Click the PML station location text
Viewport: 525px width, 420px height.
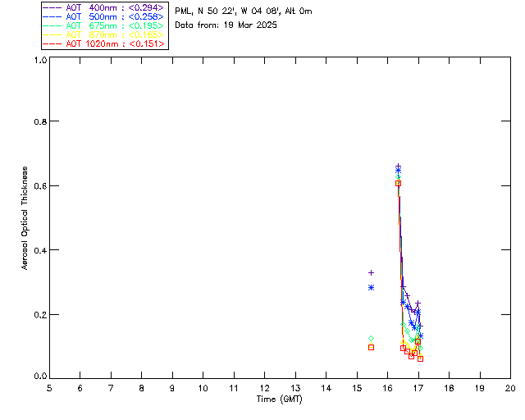[244, 11]
